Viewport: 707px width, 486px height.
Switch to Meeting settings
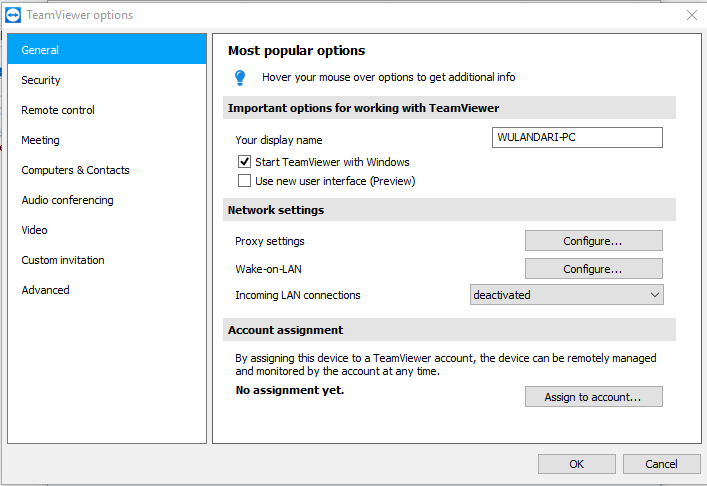(107, 140)
